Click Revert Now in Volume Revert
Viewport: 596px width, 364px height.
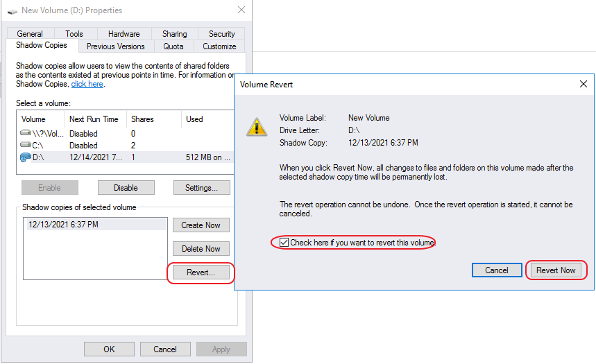(556, 270)
